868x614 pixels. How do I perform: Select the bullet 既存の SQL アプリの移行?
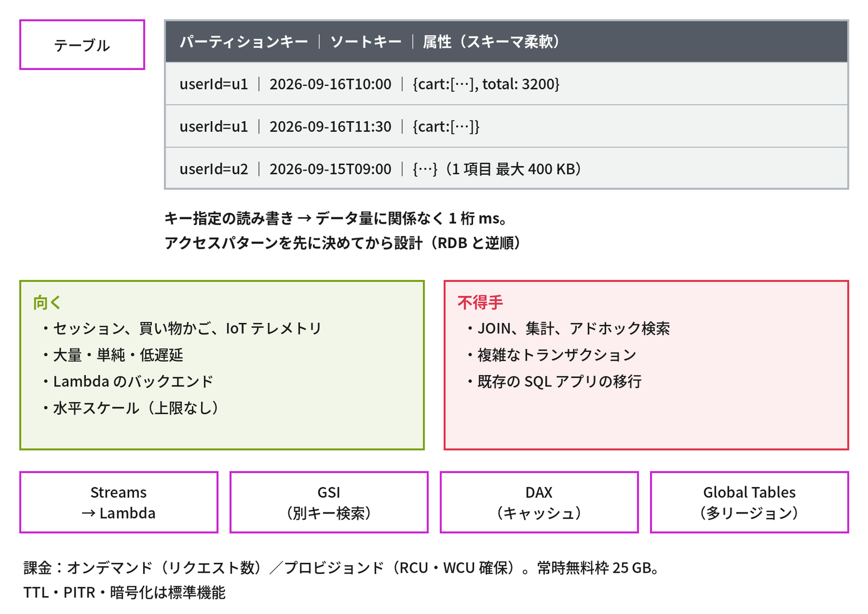coord(554,382)
